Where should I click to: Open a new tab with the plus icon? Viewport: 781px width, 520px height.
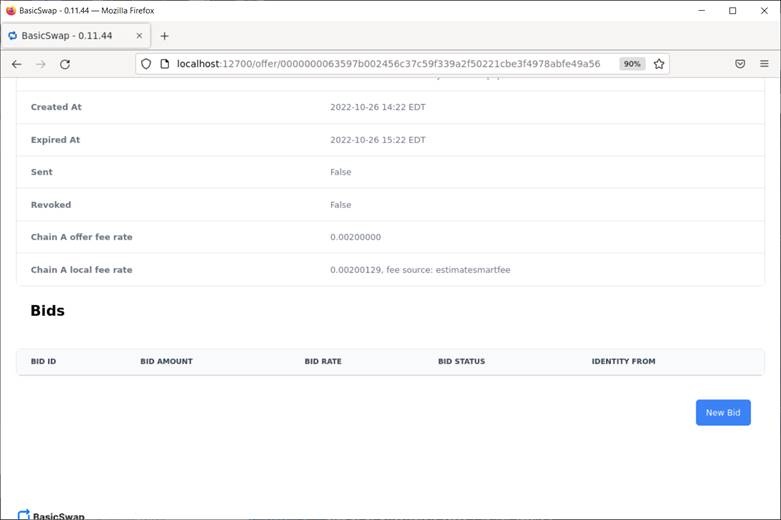pyautogui.click(x=164, y=36)
